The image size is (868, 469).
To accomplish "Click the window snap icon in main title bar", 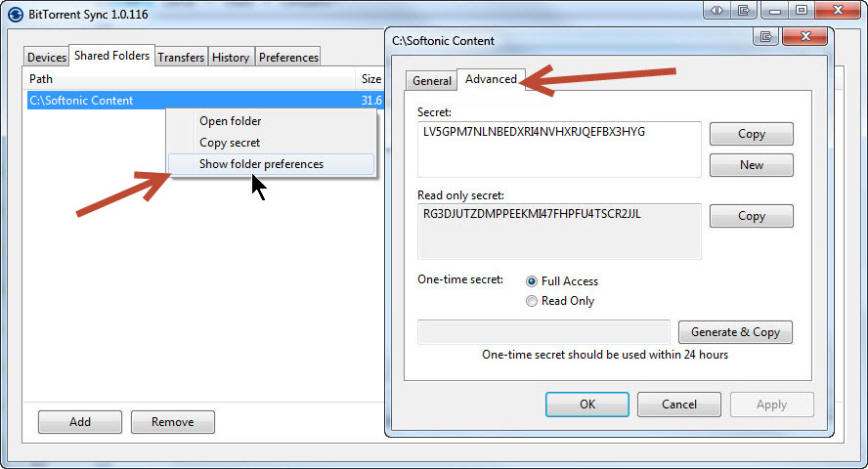I will click(744, 10).
